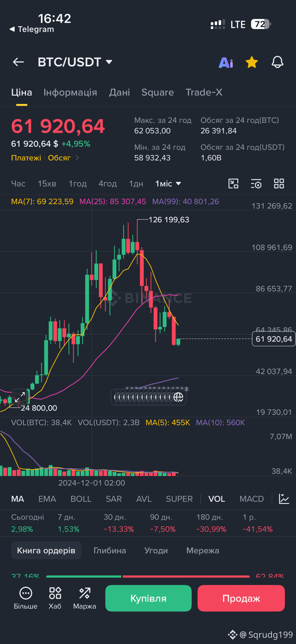
Task: Select the 4год chart interval
Action: [x=108, y=184]
